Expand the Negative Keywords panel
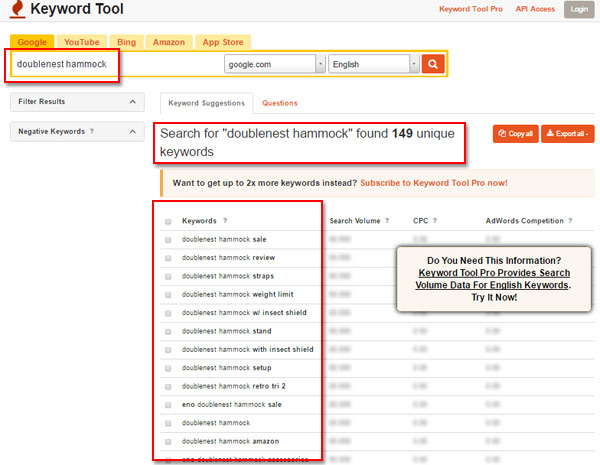Screen dimensions: 600x465 [77, 132]
